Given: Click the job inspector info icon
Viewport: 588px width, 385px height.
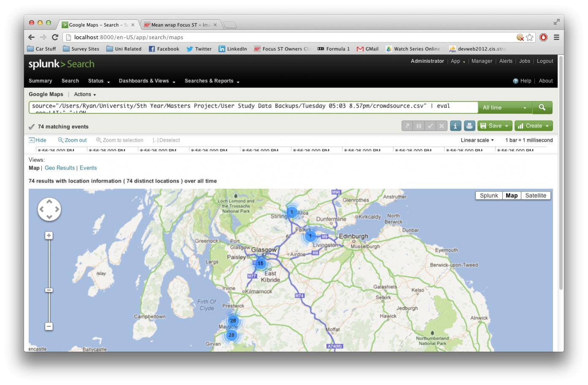Looking at the screenshot, I should click(x=455, y=126).
